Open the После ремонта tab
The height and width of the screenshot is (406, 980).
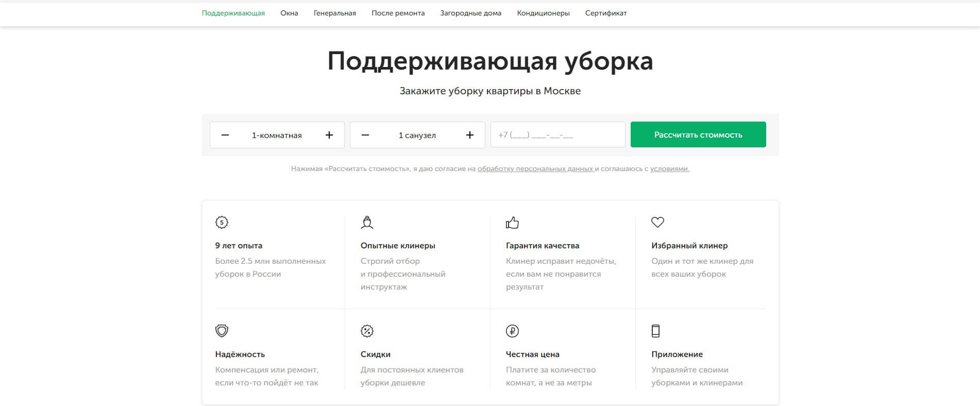(x=398, y=13)
